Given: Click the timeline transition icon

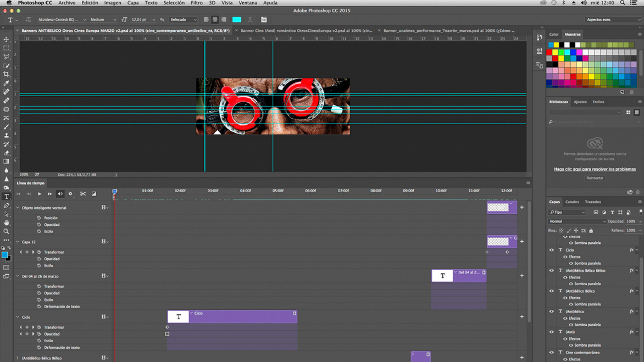Looking at the screenshot, I should point(94,194).
